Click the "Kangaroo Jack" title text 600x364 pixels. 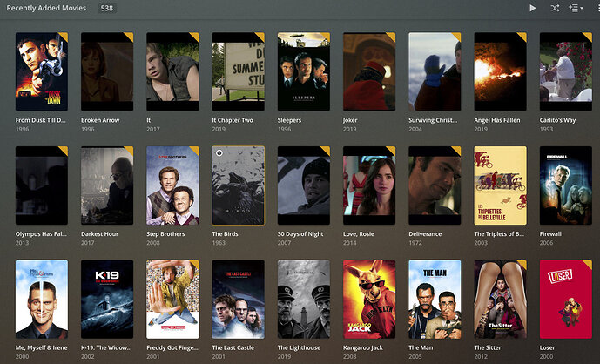[363, 348]
